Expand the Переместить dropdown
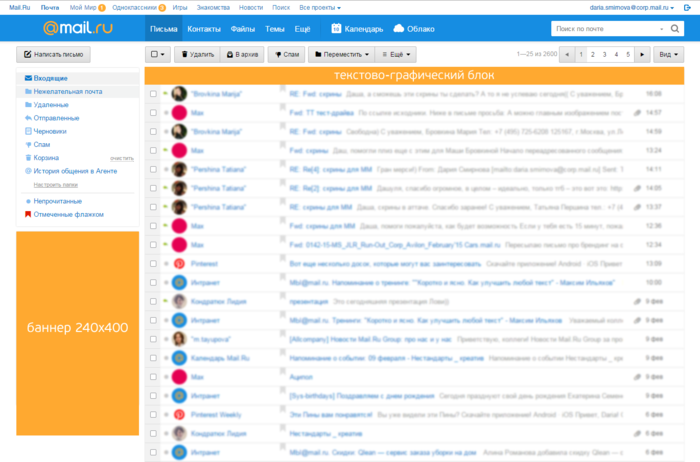 click(x=342, y=54)
